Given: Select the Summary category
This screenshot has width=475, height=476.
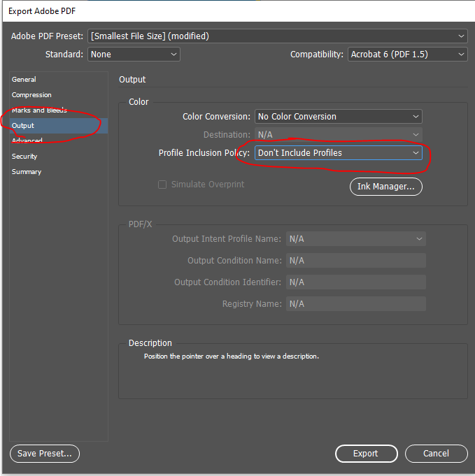Looking at the screenshot, I should [59, 172].
